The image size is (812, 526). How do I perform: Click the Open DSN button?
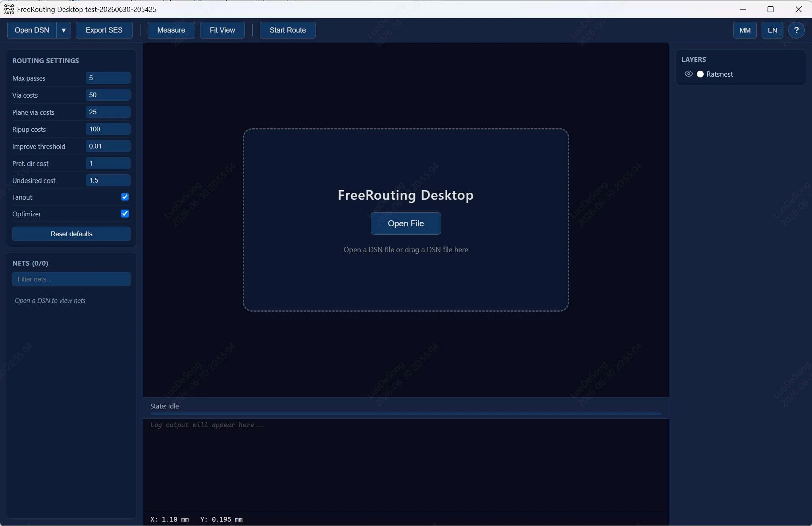(32, 30)
